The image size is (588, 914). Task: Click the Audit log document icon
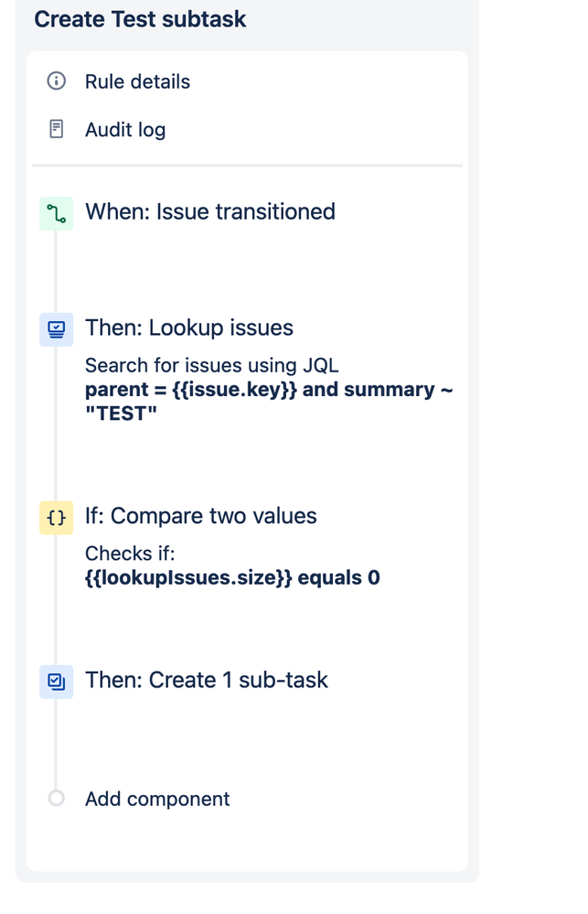pos(56,129)
